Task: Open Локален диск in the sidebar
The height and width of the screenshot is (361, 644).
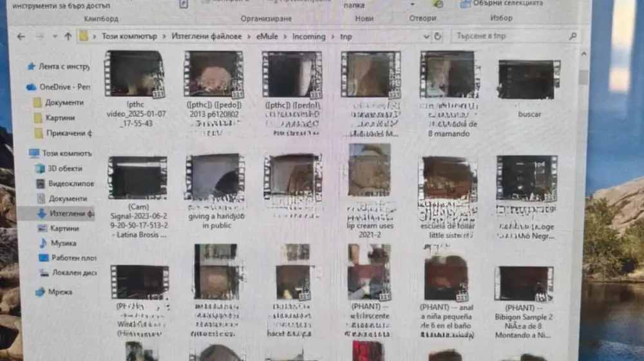Action: pos(68,273)
